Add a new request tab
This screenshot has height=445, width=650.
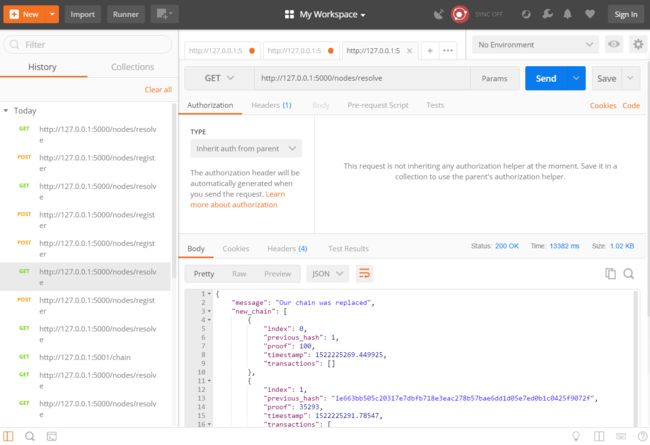[430, 51]
